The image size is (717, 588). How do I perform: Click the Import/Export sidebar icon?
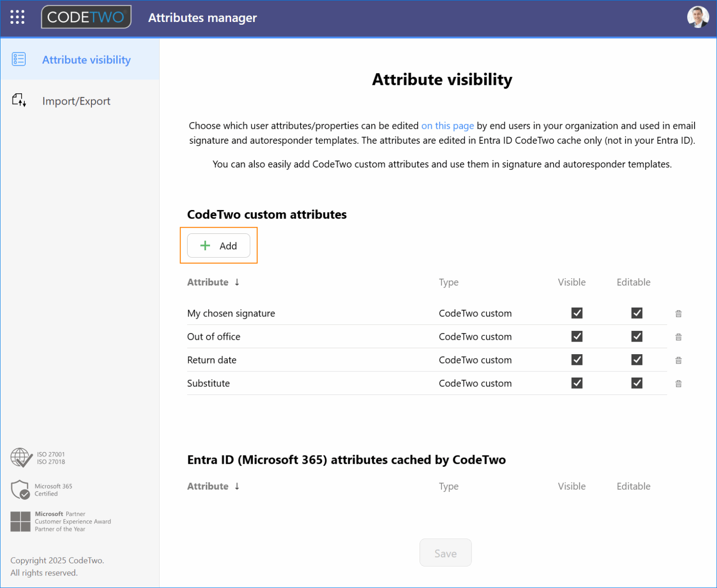(19, 100)
